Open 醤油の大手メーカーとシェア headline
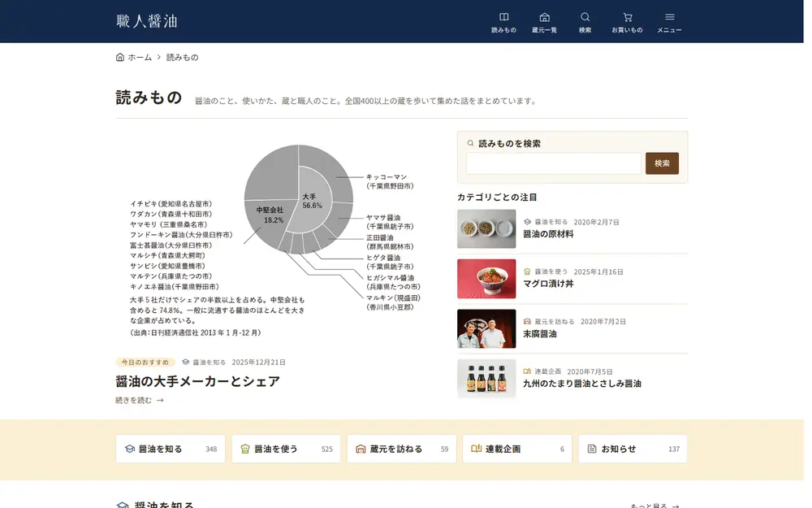The height and width of the screenshot is (508, 812). (198, 381)
